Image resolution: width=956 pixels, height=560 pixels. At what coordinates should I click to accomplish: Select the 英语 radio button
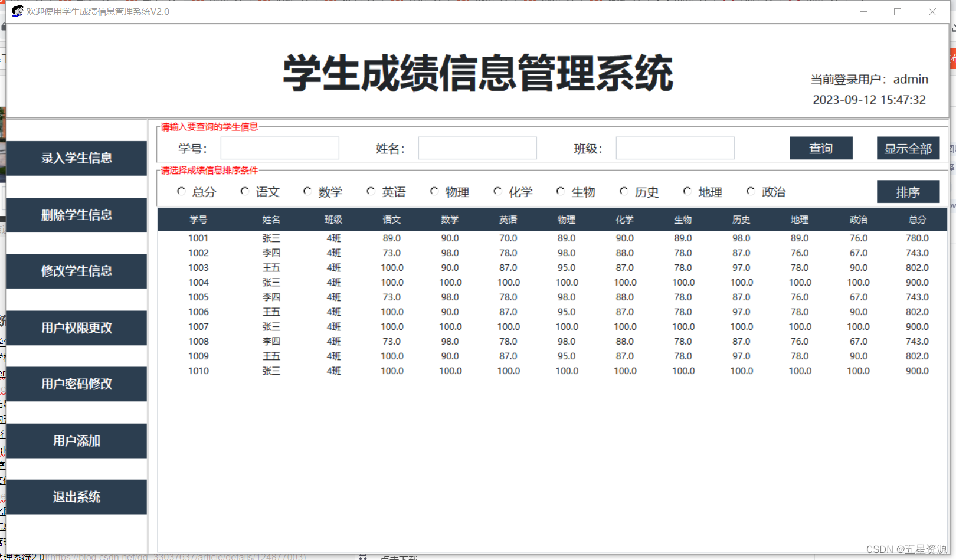click(371, 191)
